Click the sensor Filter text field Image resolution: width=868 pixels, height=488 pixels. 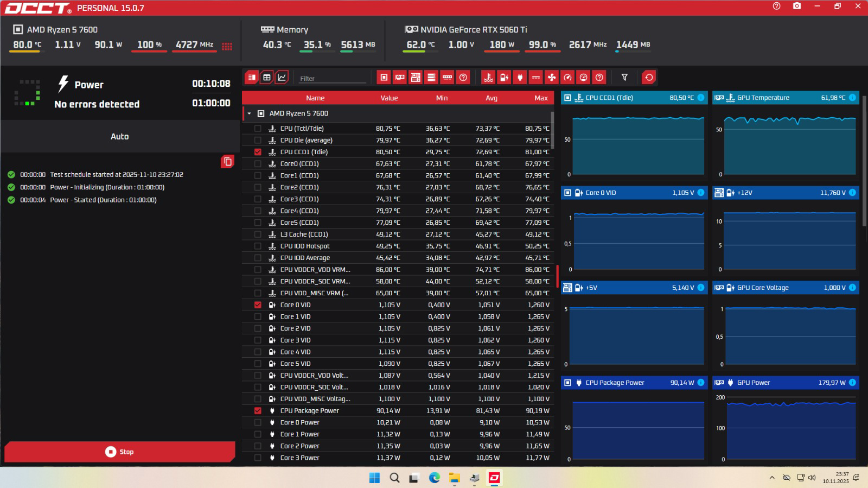click(x=333, y=78)
